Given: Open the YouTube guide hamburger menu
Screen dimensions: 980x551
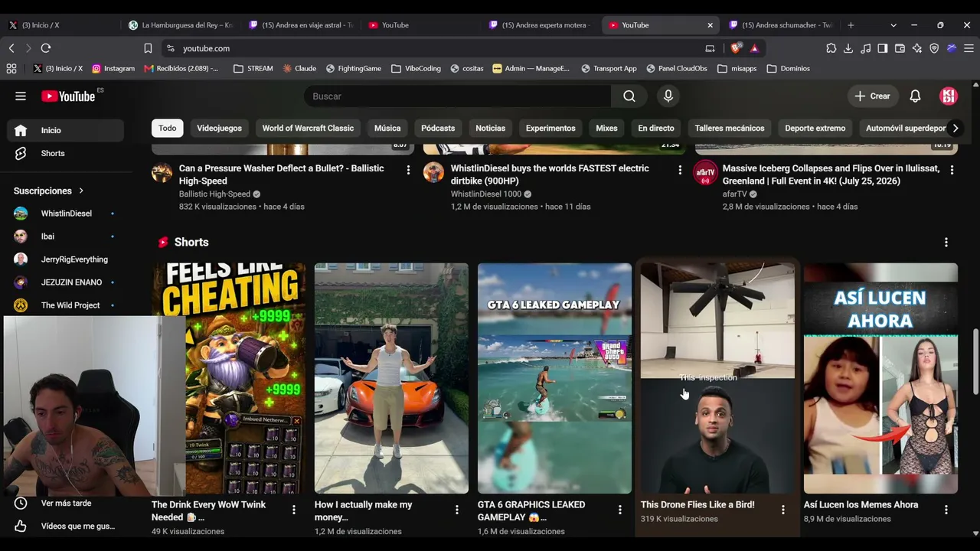Looking at the screenshot, I should (x=21, y=96).
